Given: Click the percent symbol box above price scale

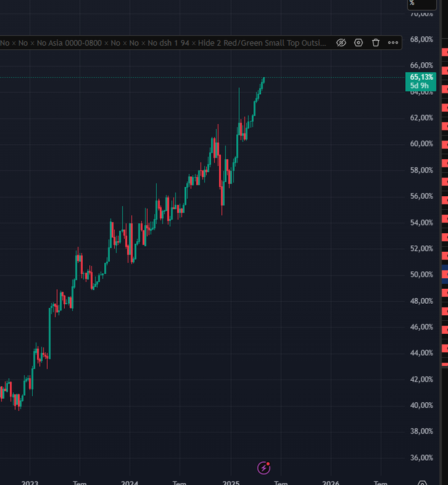Looking at the screenshot, I should click(422, 4).
